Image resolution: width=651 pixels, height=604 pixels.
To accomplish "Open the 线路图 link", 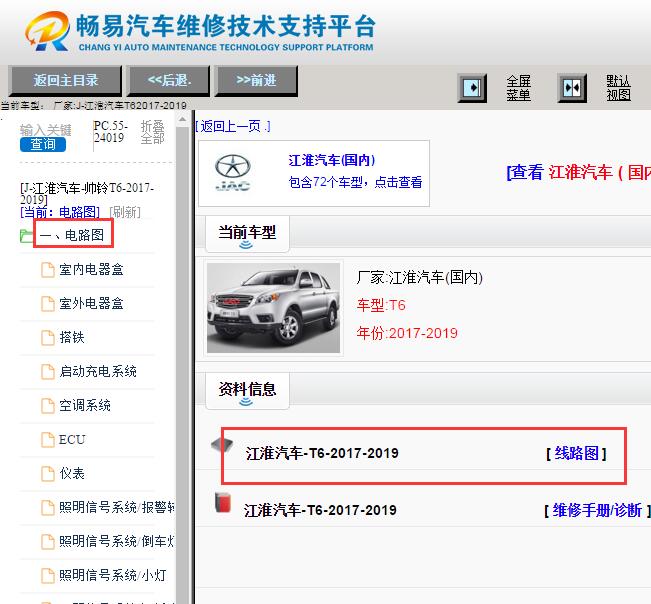I will (577, 453).
